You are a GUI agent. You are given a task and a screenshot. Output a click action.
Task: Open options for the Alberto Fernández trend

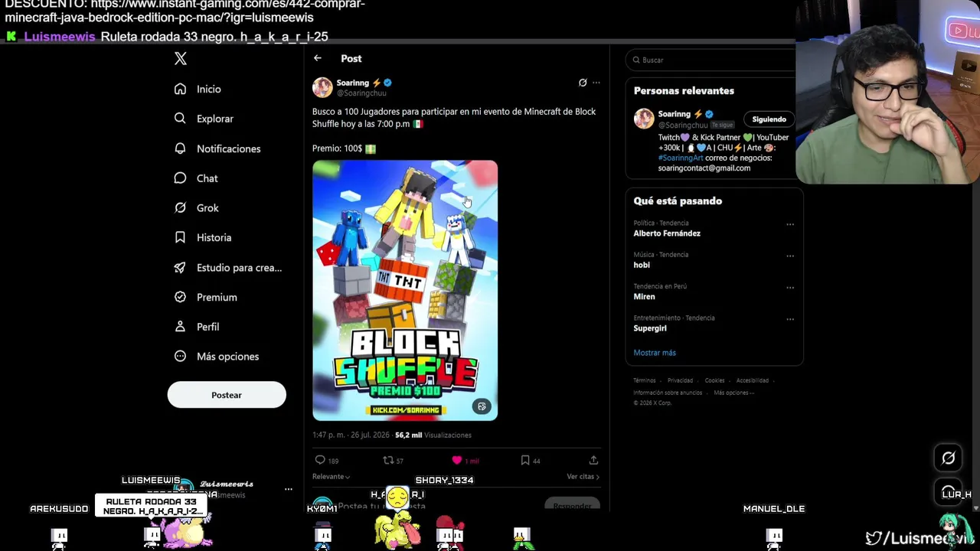pos(790,224)
